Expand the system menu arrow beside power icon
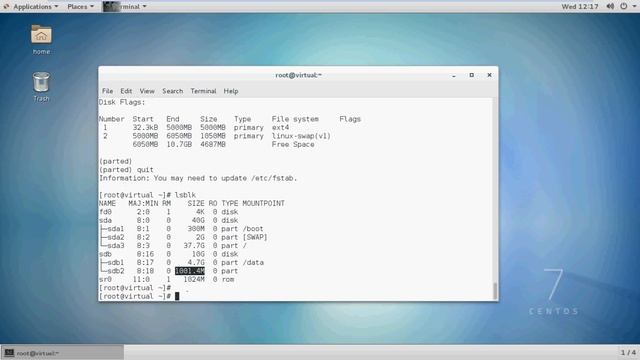The image size is (640, 360). 634,7
